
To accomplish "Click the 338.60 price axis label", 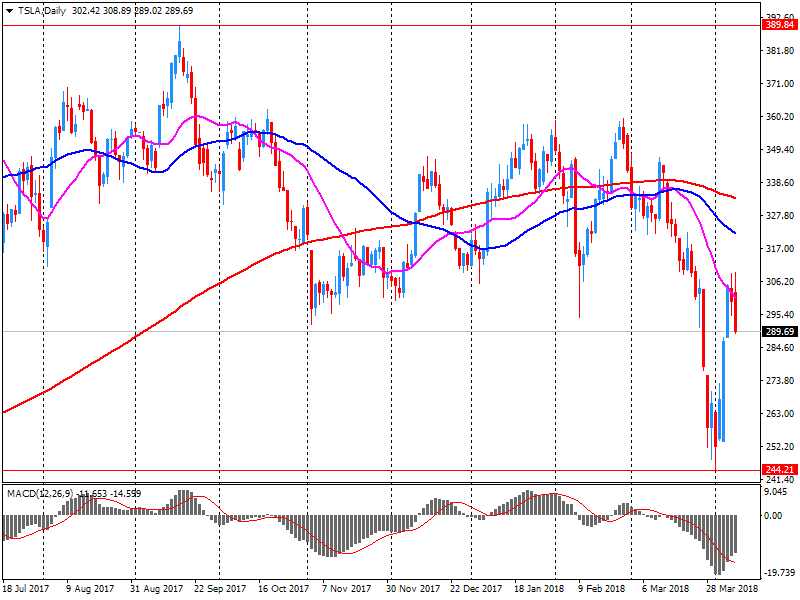I will [x=780, y=183].
